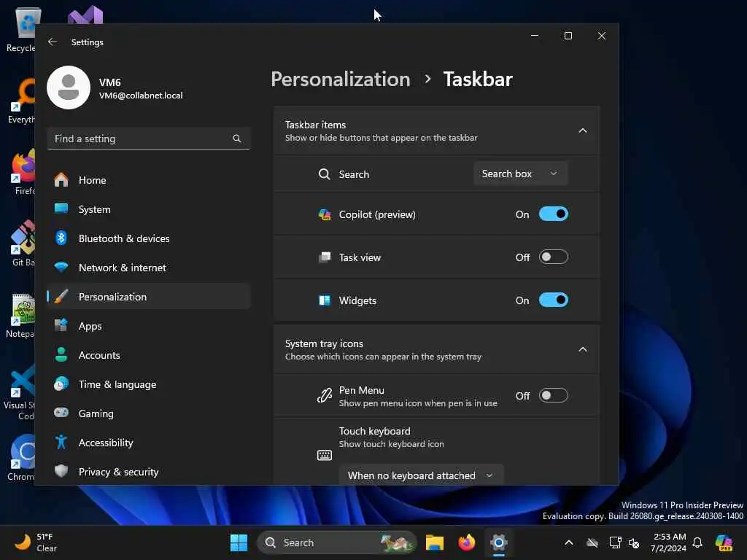Click the Accounts person icon in sidebar

click(x=61, y=355)
